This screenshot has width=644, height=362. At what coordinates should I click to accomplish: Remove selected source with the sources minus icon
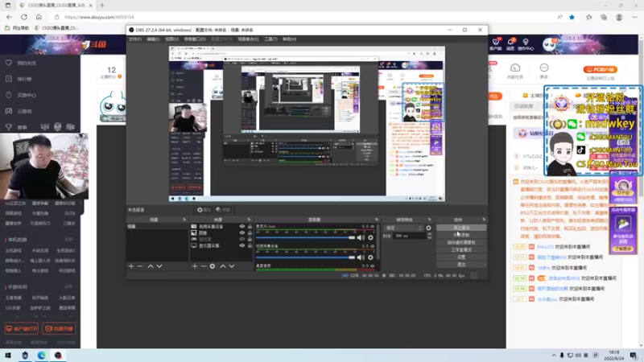pyautogui.click(x=204, y=266)
